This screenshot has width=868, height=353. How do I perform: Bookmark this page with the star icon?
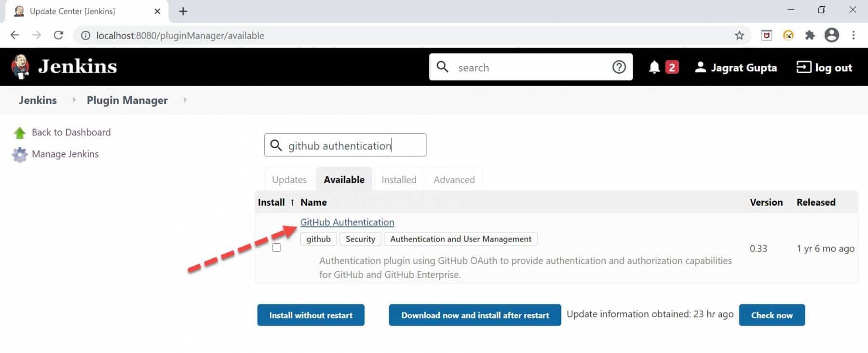click(739, 35)
